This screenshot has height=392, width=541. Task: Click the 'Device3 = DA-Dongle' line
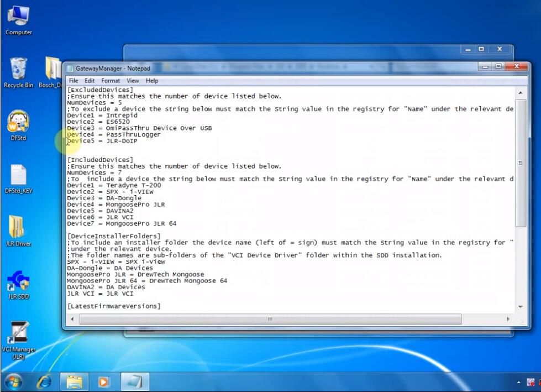click(104, 198)
